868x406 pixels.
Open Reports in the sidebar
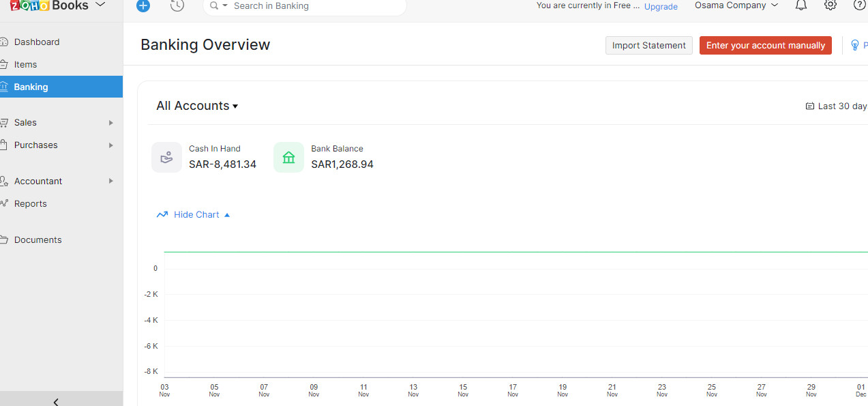[x=31, y=203]
